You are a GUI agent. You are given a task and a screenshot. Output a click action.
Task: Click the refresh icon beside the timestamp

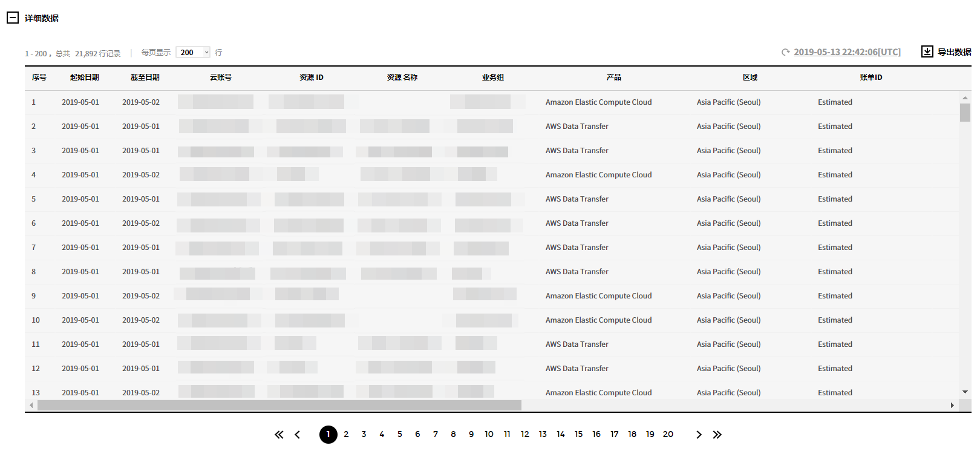tap(785, 52)
